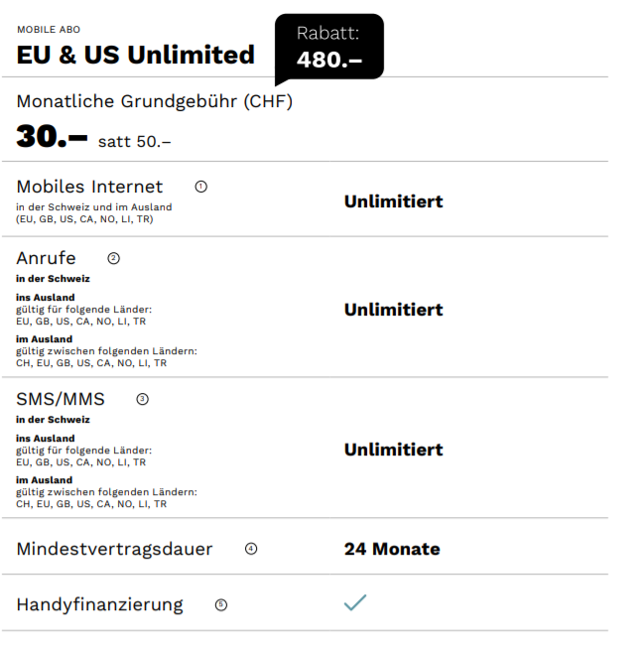The height and width of the screenshot is (650, 644).
Task: Click the 30.– monthly price
Action: click(52, 137)
